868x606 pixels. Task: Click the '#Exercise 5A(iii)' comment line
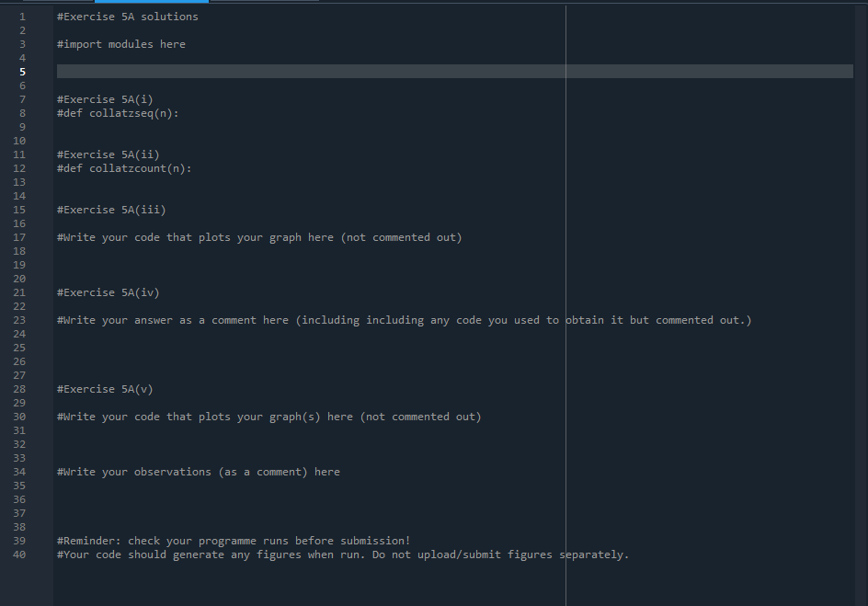coord(110,209)
